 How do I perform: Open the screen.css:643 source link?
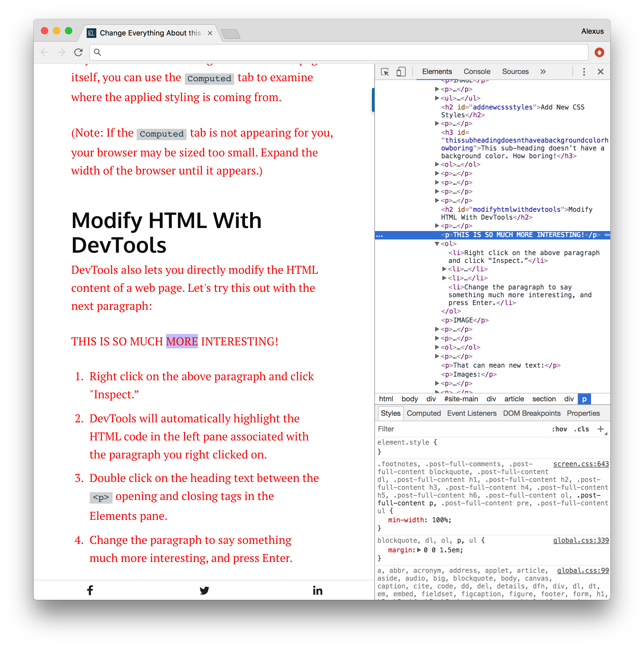click(581, 464)
